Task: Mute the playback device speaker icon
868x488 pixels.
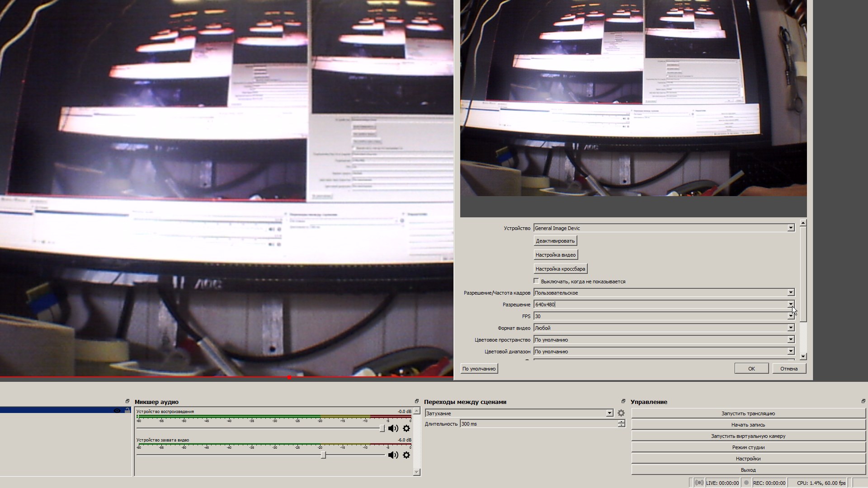Action: [x=393, y=428]
